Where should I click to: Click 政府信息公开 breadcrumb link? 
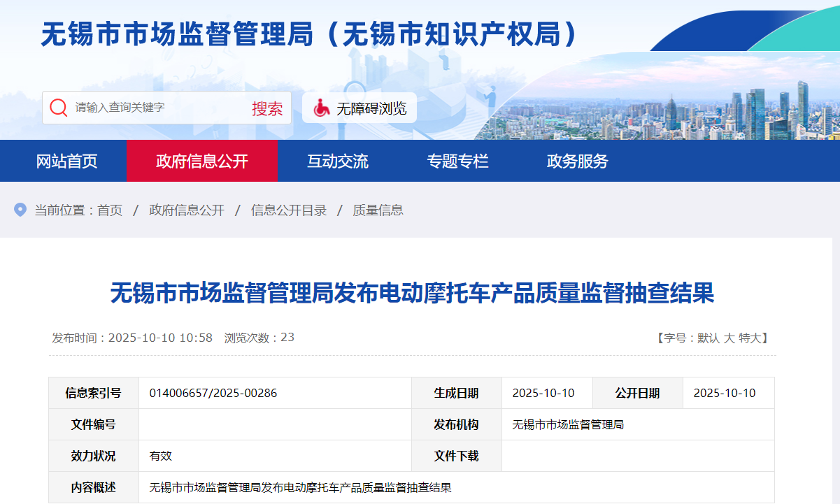pos(187,210)
